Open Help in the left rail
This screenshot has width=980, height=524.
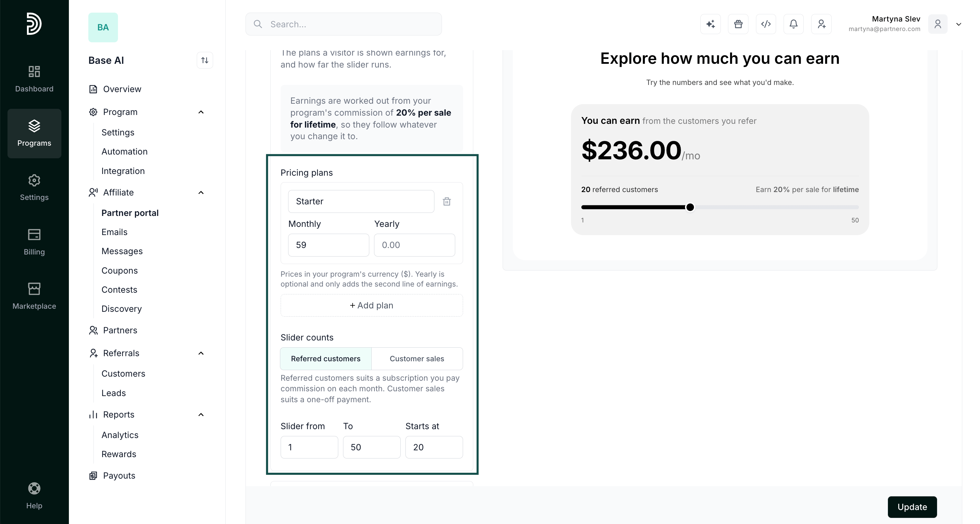(34, 495)
